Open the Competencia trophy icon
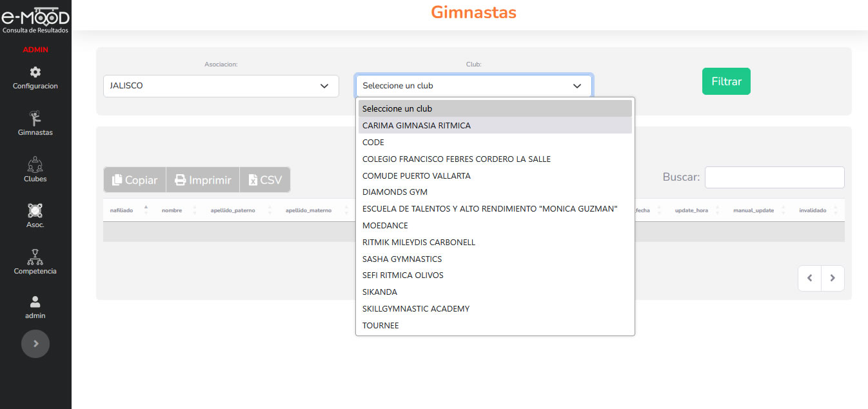Viewport: 868px width, 409px height. click(35, 257)
